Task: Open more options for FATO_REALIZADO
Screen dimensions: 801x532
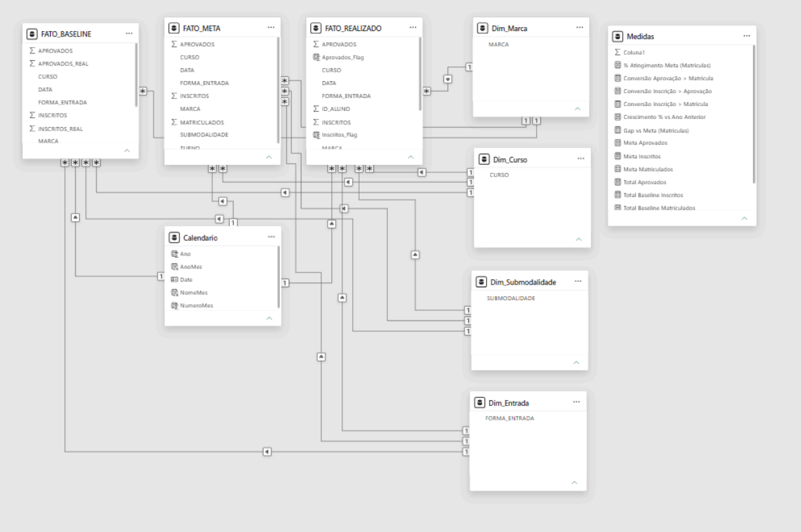Action: [413, 28]
